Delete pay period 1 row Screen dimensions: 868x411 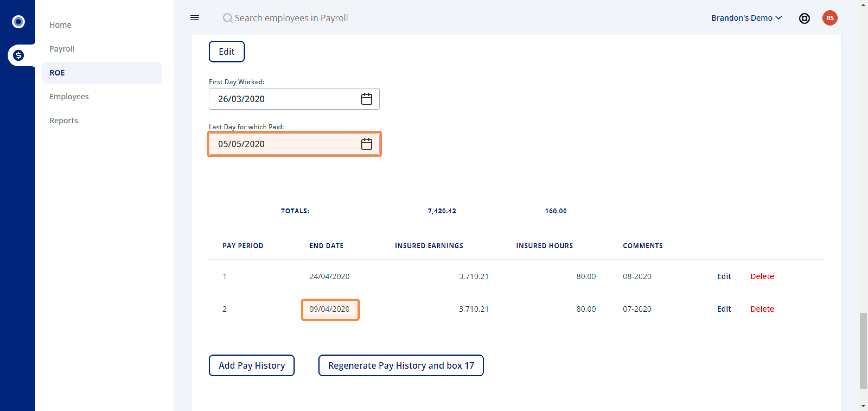click(762, 276)
